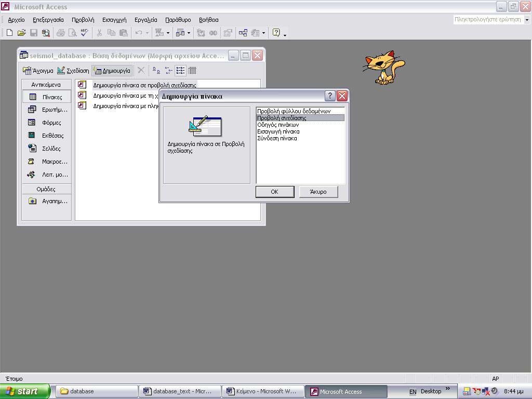
Task: Run the ABC spelling check icon
Action: 84,33
